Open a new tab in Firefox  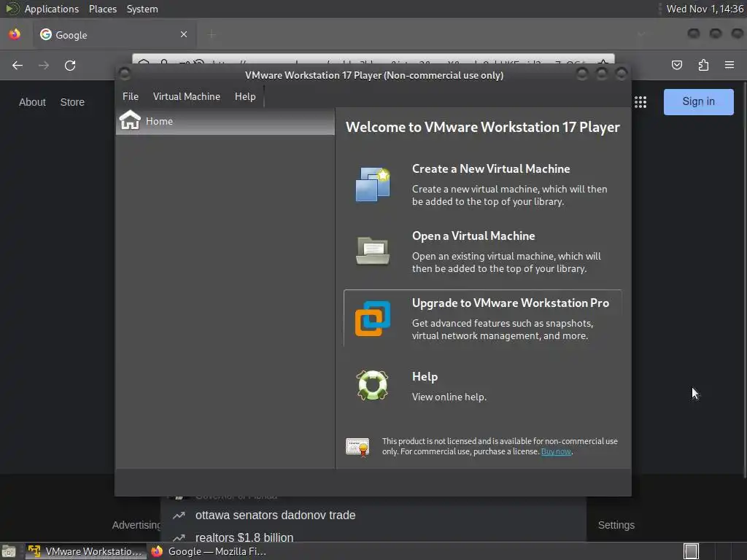212,34
